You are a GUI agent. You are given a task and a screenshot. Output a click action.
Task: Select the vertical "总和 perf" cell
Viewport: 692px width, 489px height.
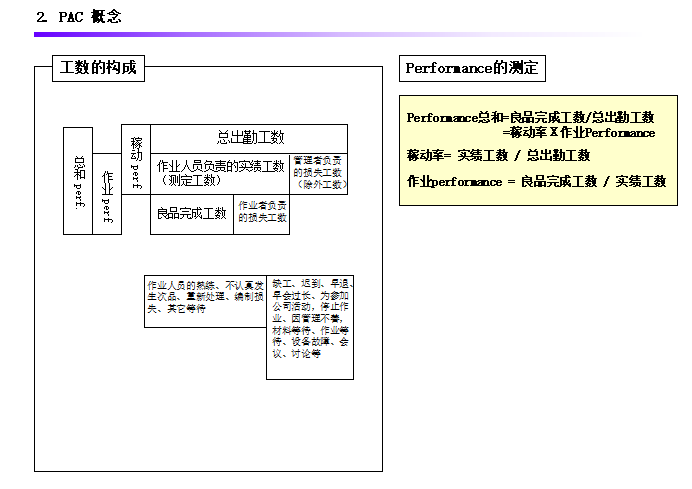coord(78,180)
